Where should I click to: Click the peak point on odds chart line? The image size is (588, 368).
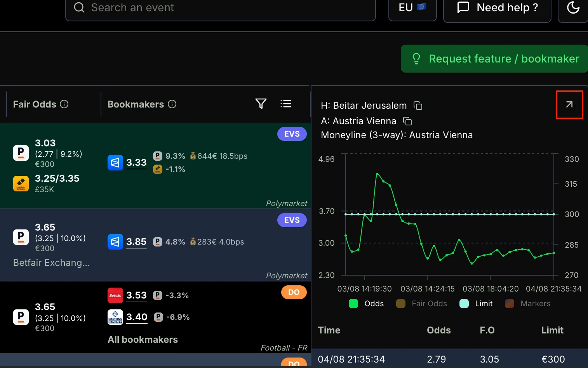pos(377,174)
